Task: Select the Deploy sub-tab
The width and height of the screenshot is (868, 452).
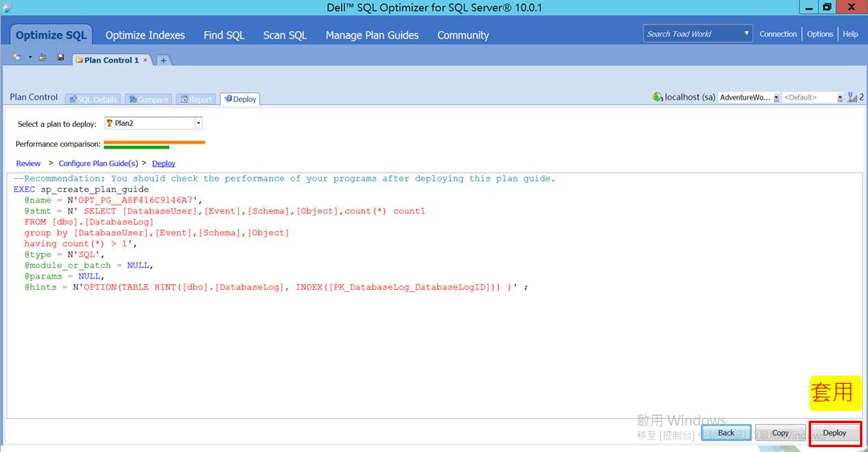Action: pyautogui.click(x=240, y=99)
